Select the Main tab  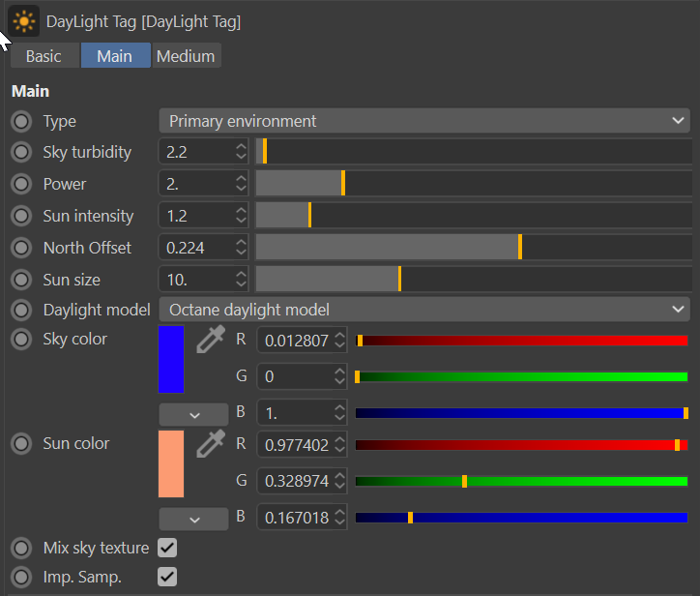click(x=114, y=56)
